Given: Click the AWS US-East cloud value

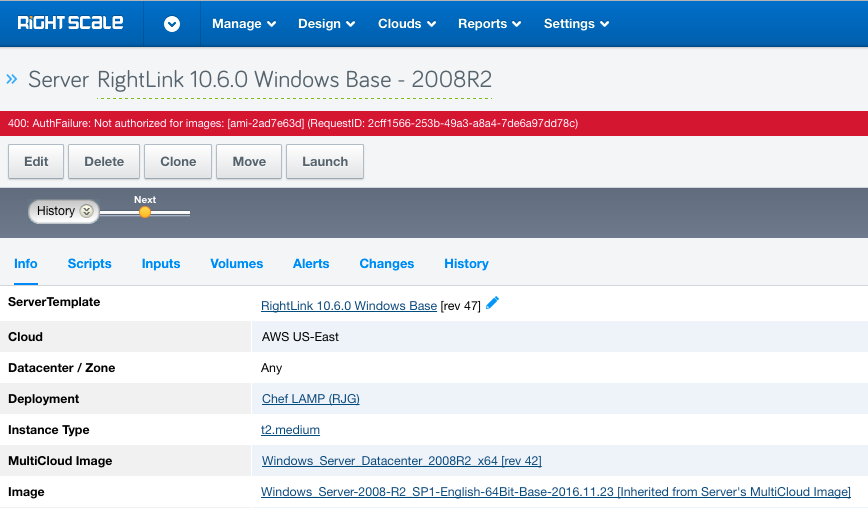Looking at the screenshot, I should click(300, 336).
